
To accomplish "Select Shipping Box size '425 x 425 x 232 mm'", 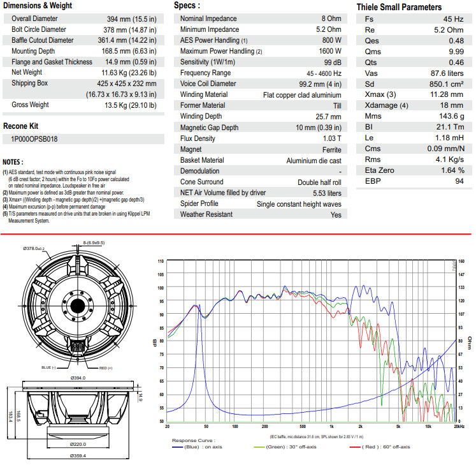I will coord(127,84).
